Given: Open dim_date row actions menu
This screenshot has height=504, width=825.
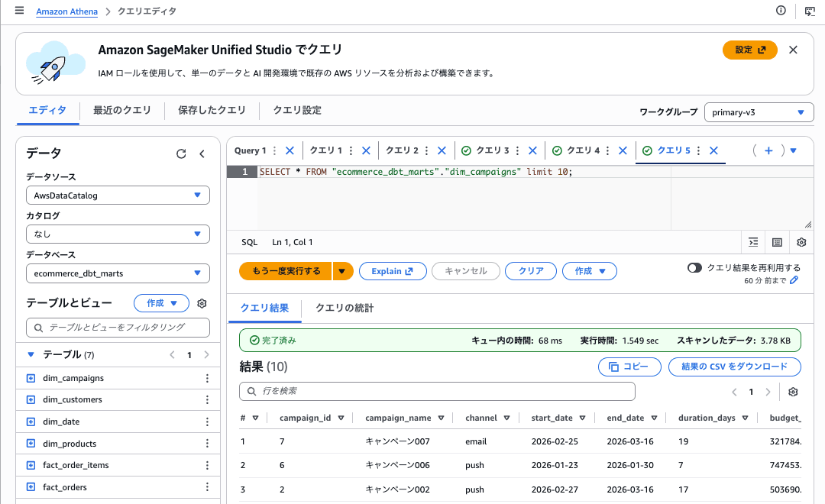Looking at the screenshot, I should click(x=207, y=422).
